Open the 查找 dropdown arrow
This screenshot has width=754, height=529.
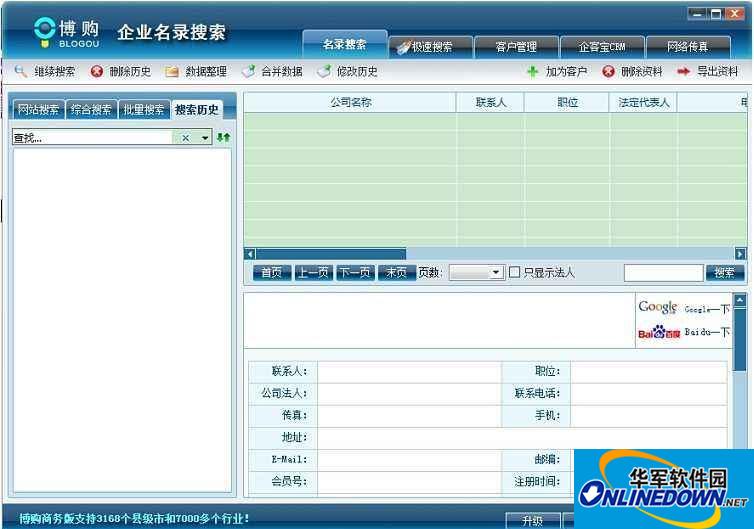205,138
